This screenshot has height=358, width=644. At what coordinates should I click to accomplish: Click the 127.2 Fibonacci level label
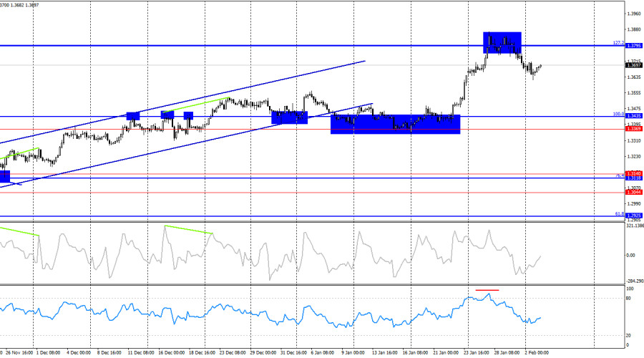pos(618,43)
